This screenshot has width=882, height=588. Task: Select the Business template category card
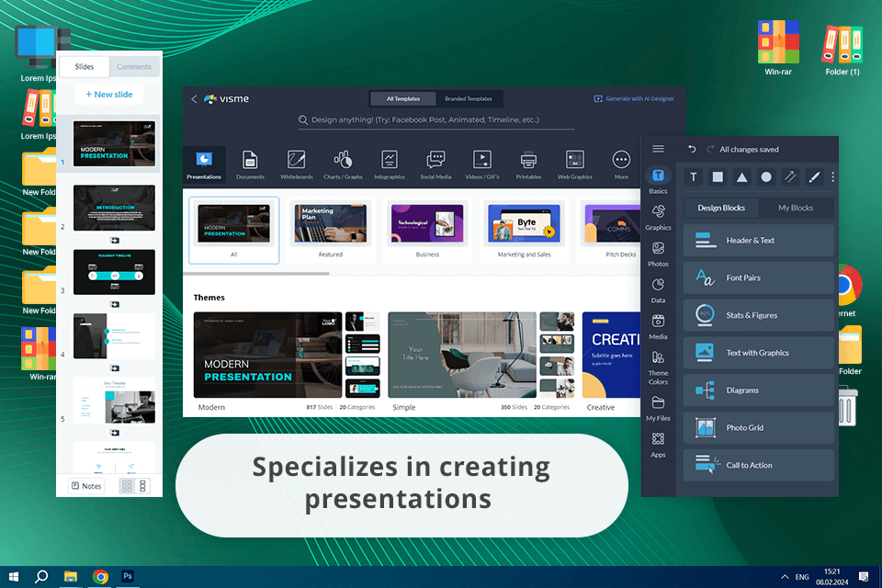click(427, 230)
